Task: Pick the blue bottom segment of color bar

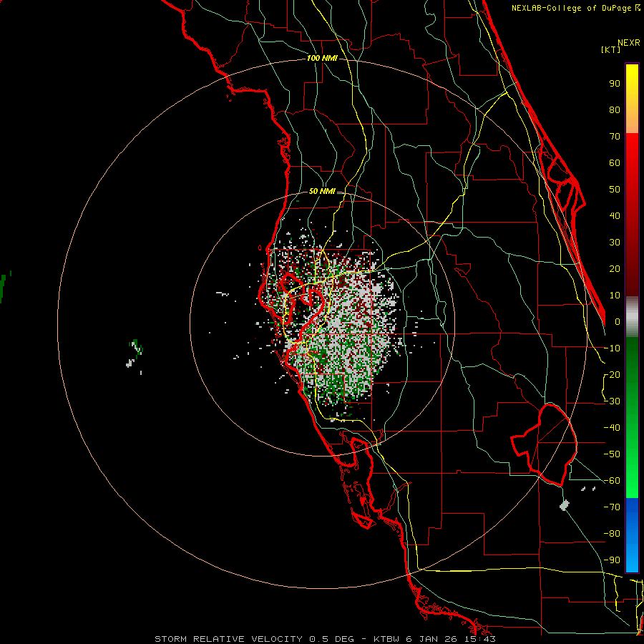Action: pos(632,535)
